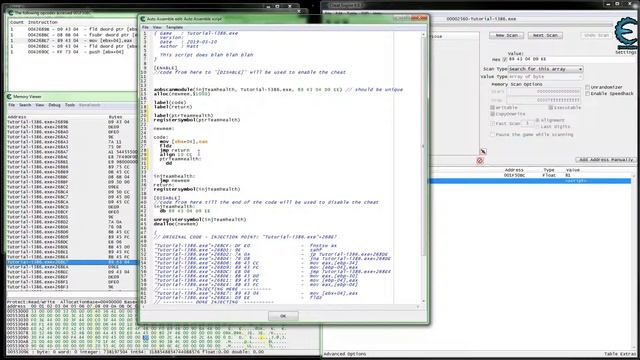Enable the Fast Scan checkbox
Image resolution: width=640 pixels, height=360 pixels.
tap(493, 123)
